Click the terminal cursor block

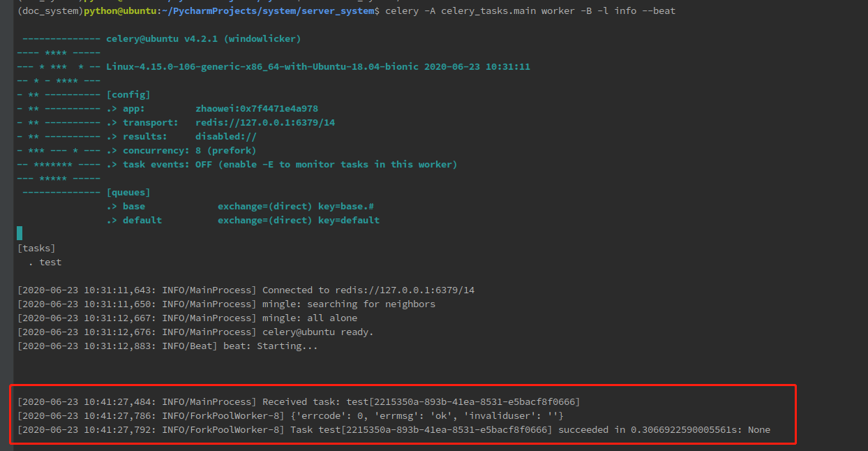tap(20, 232)
